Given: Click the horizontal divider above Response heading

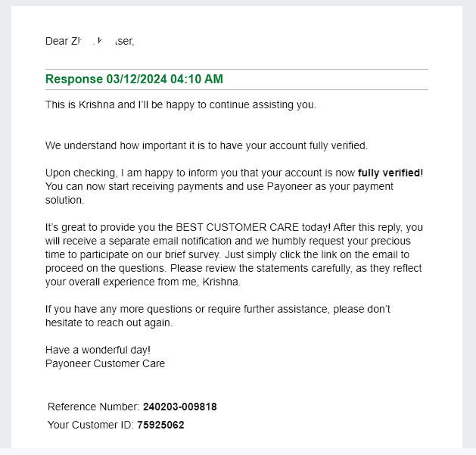Looking at the screenshot, I should (237, 69).
